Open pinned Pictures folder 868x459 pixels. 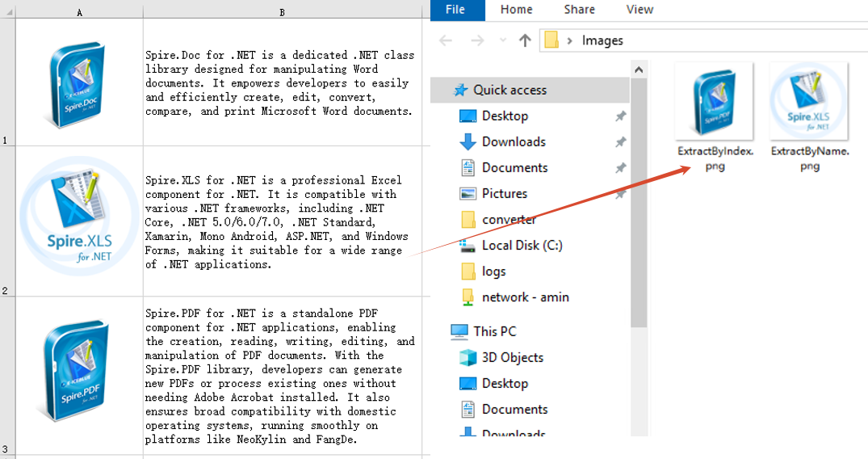coord(505,193)
